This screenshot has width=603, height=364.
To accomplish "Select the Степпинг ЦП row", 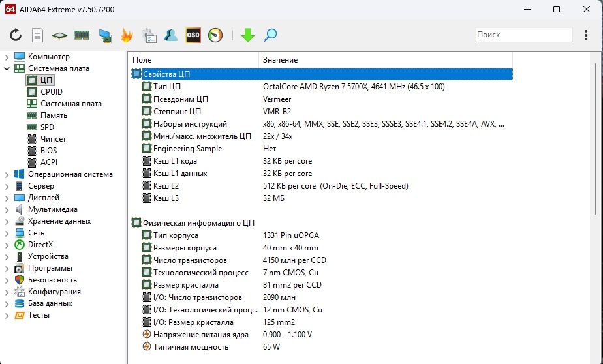I will tap(322, 112).
